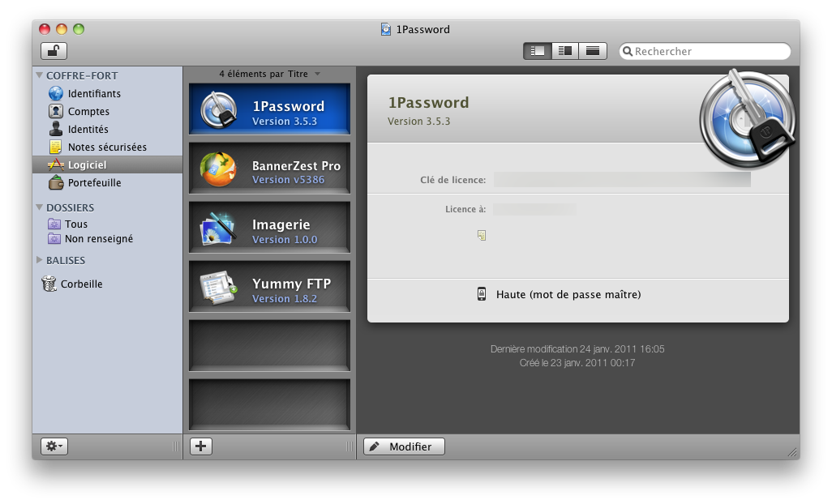Viewport: 832px width, 504px height.
Task: Click 'Version 1.0.0' under Imagerie
Action: (285, 240)
